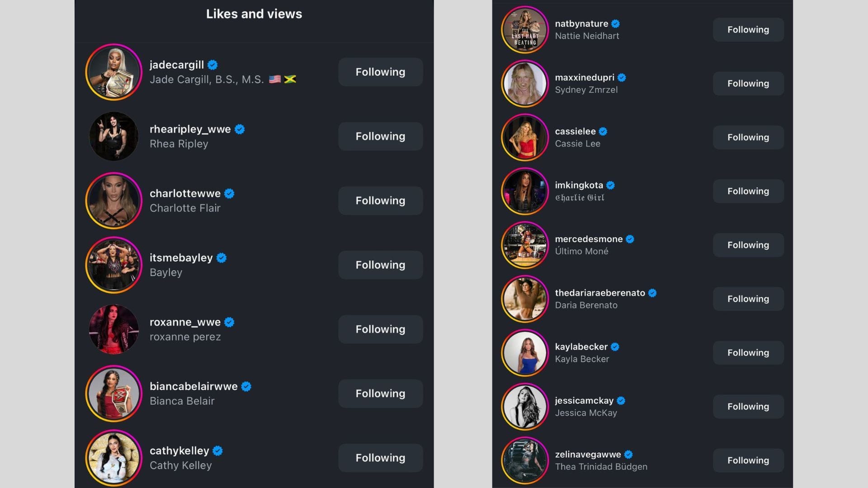Click the Following button for kaylabecker
868x488 pixels.
[x=748, y=353]
